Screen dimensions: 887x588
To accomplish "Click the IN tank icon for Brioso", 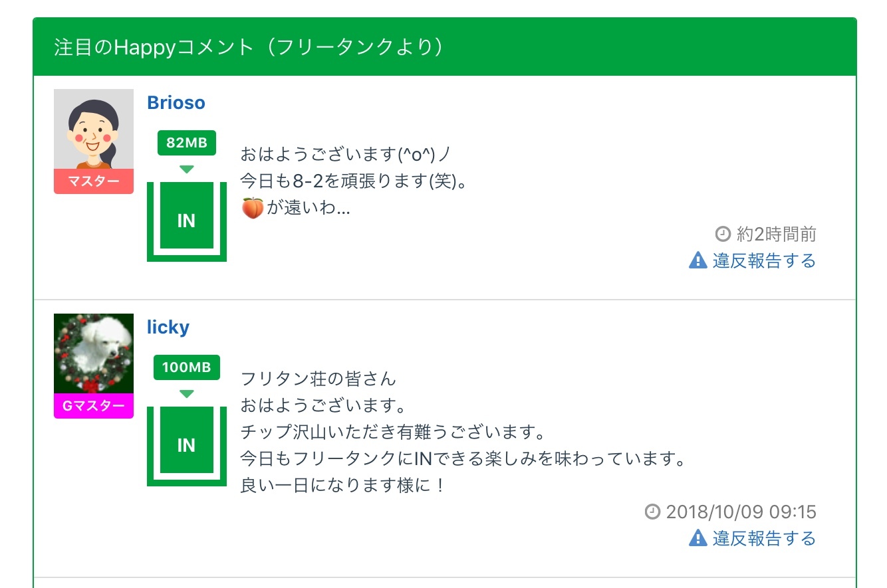I will [x=187, y=221].
